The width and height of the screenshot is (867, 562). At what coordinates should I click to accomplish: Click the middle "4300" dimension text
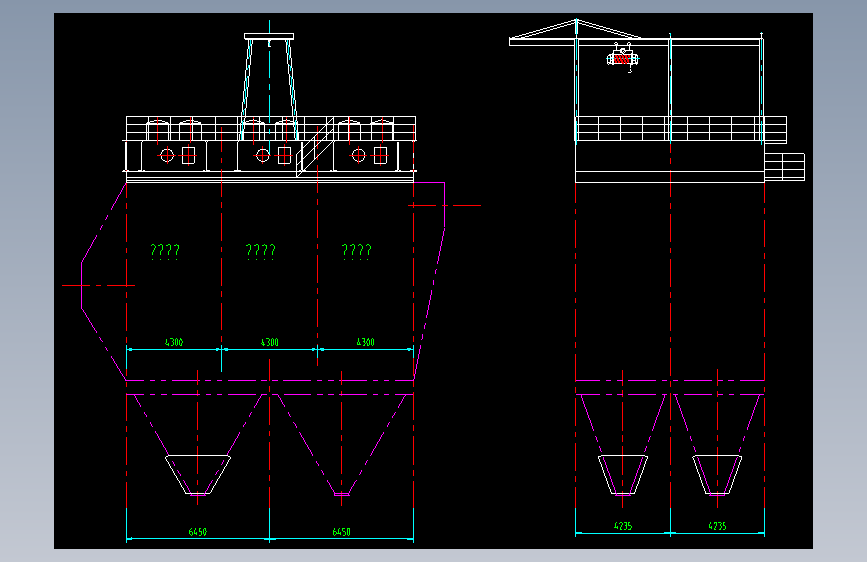pos(269,342)
